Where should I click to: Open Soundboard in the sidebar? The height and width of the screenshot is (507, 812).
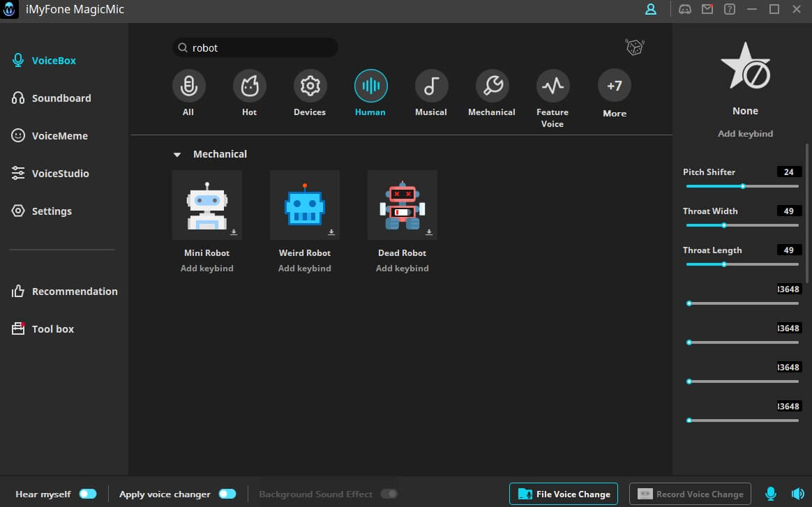(51, 98)
